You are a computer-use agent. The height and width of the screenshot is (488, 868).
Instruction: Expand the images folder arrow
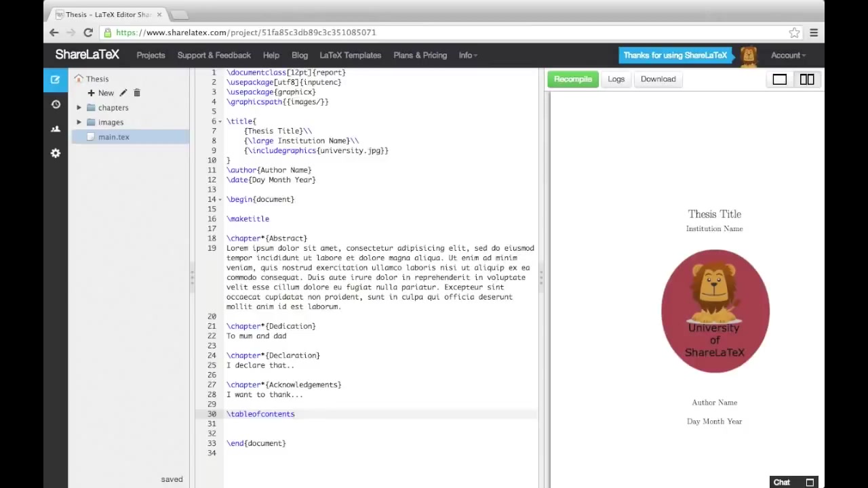tap(79, 122)
